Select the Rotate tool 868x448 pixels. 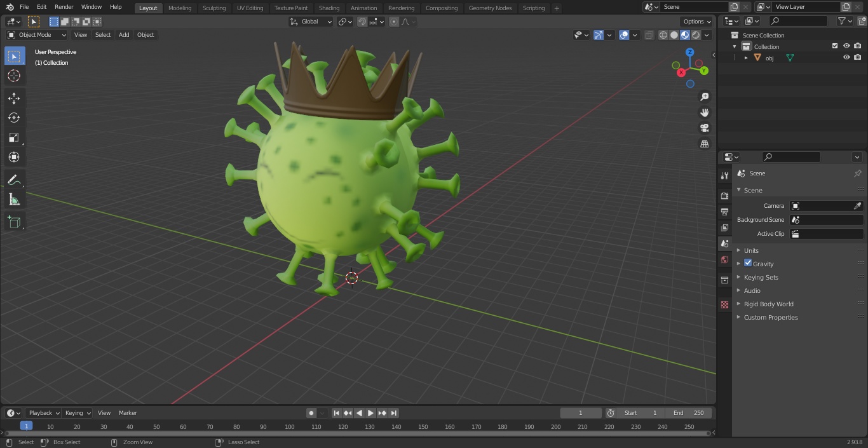[x=15, y=118]
